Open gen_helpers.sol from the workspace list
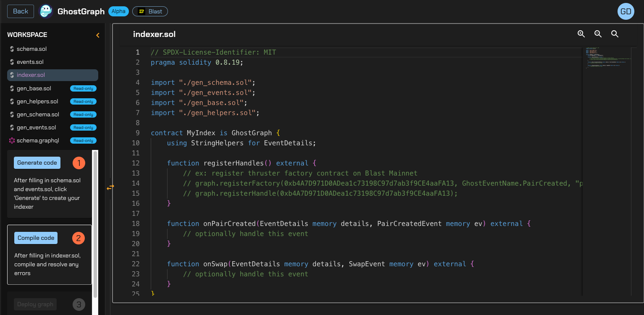This screenshot has width=644, height=315. click(x=37, y=101)
